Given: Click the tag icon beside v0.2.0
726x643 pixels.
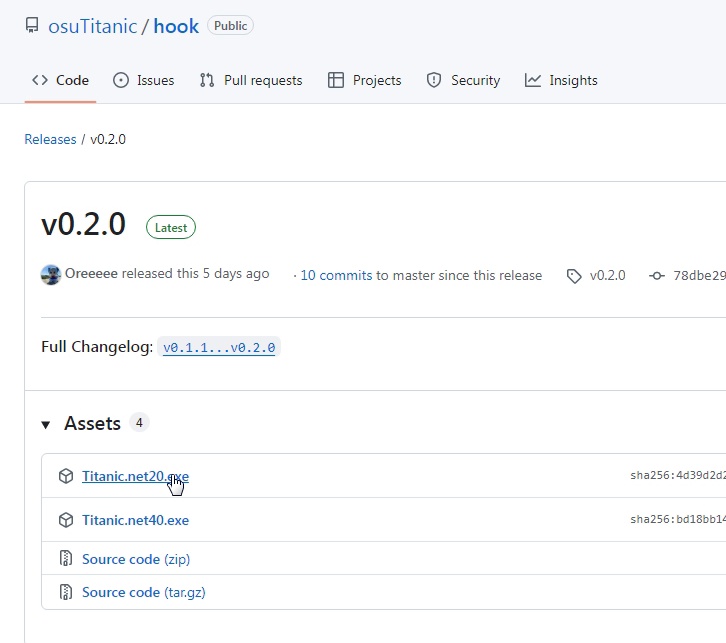Looking at the screenshot, I should pyautogui.click(x=574, y=276).
